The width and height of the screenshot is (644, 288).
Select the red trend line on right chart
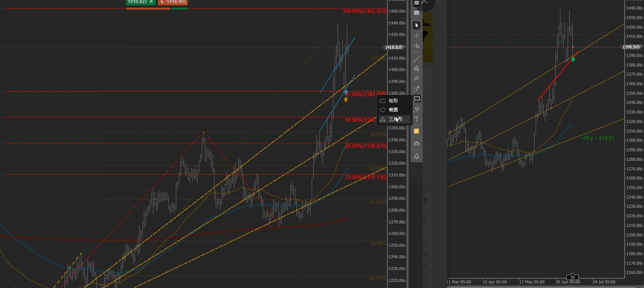[x=558, y=76]
